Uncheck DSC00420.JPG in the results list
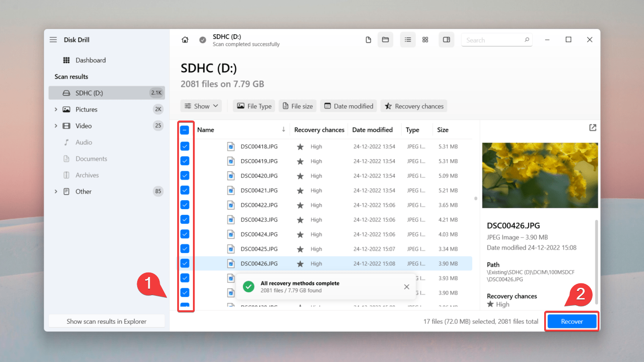Image resolution: width=644 pixels, height=362 pixels. 185,175
